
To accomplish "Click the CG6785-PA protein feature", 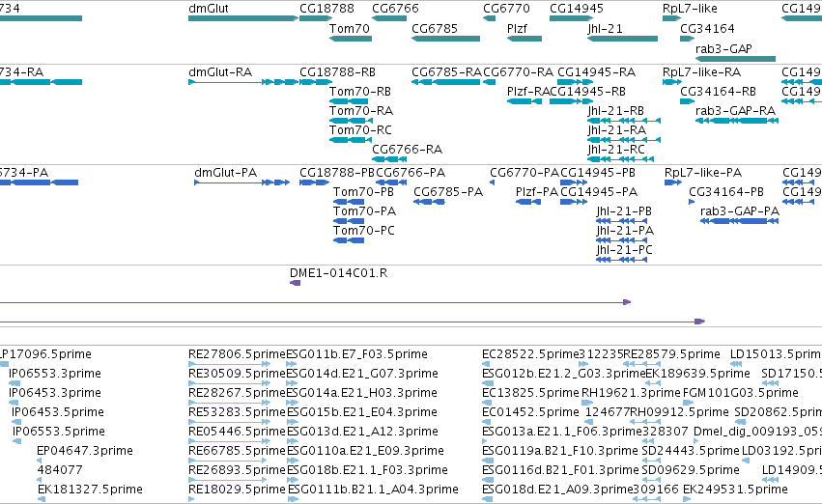I will point(429,202).
